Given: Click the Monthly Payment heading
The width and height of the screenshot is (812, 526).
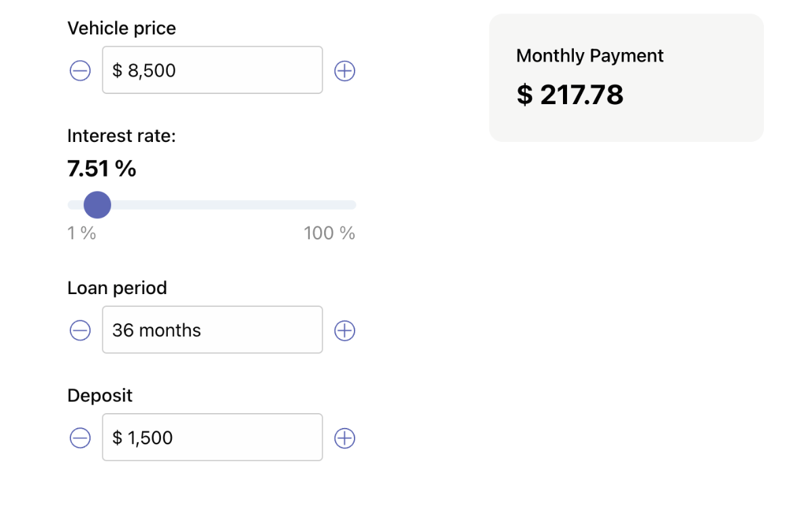Looking at the screenshot, I should click(590, 55).
